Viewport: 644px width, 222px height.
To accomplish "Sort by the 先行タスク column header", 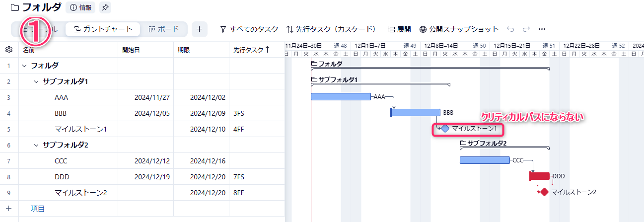I will tap(251, 50).
